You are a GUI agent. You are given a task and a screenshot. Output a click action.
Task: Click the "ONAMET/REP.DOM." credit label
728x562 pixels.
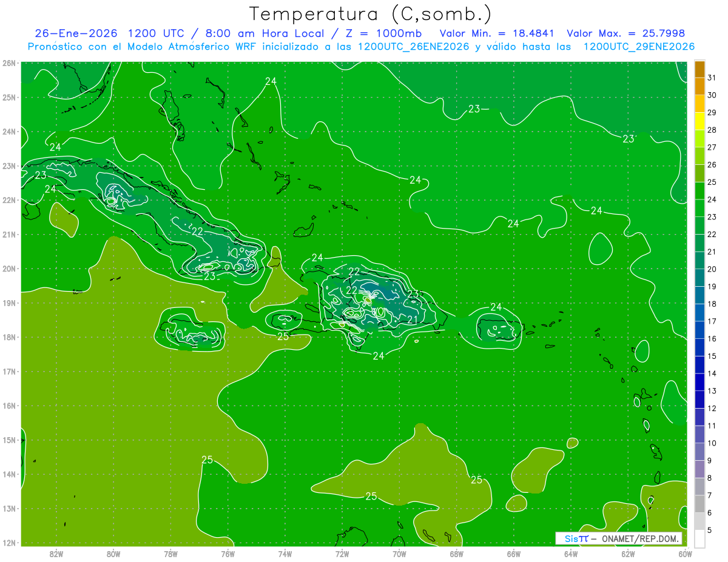pyautogui.click(x=639, y=538)
